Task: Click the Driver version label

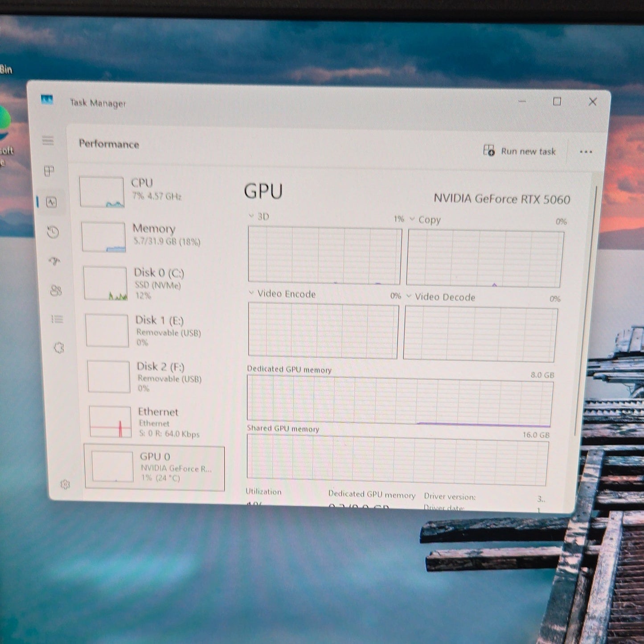Action: [x=450, y=496]
